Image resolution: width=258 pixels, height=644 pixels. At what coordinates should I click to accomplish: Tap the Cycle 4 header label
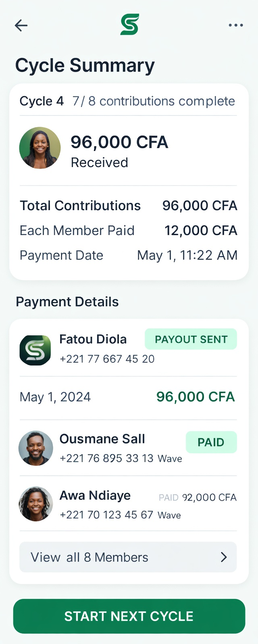(x=42, y=101)
